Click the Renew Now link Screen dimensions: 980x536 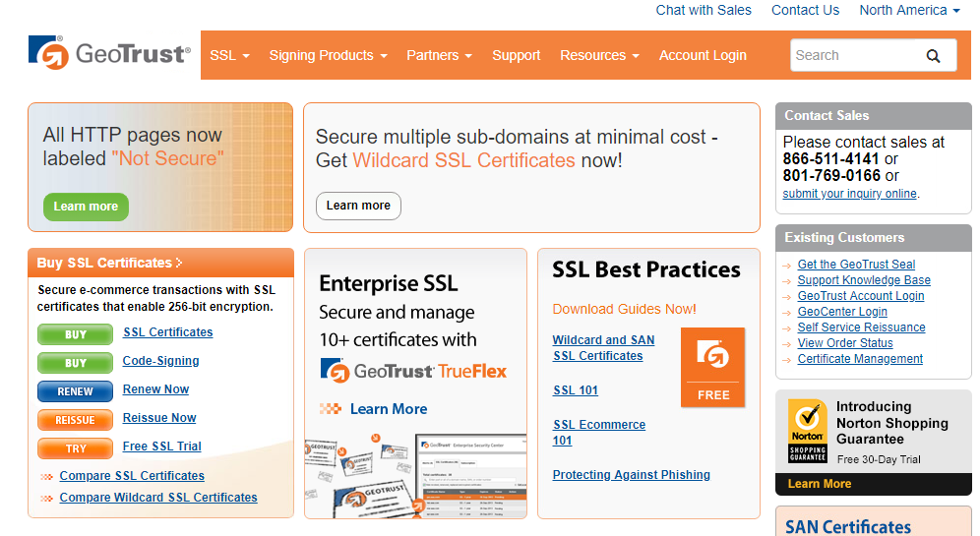[x=155, y=389]
